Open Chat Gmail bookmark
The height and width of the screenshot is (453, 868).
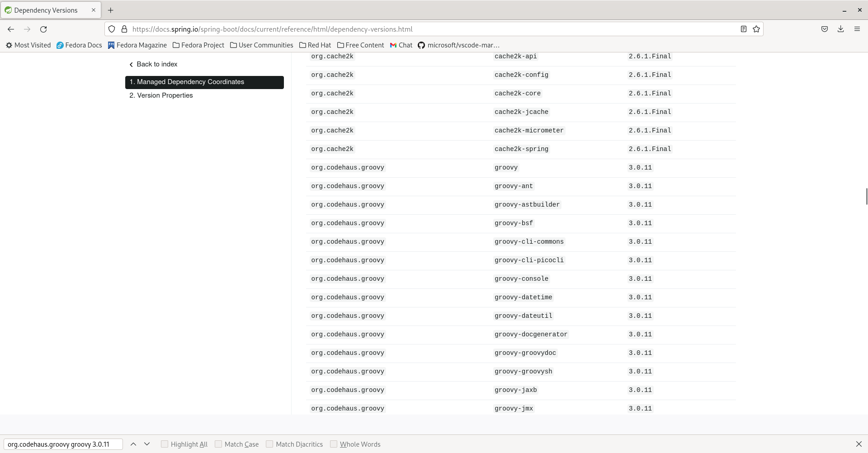coord(401,45)
